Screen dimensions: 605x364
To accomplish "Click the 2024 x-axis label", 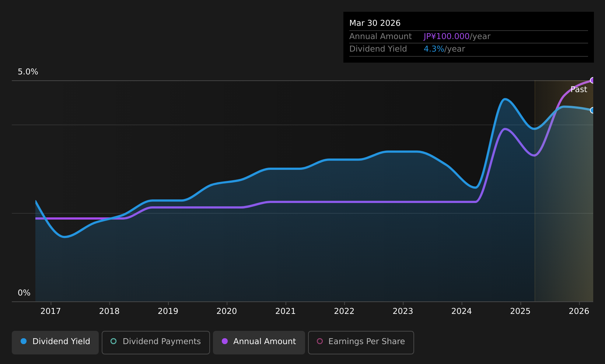I will point(462,311).
